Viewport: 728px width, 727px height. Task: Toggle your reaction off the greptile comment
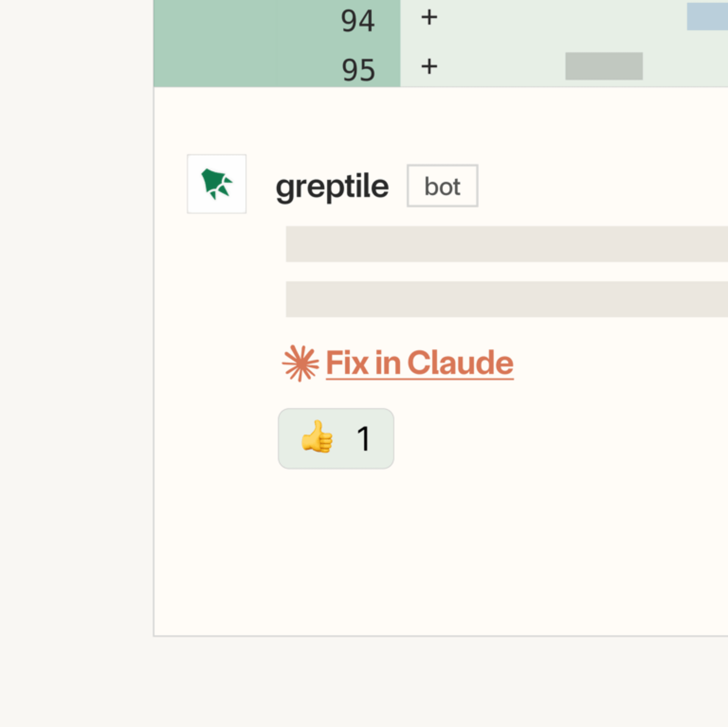[x=336, y=439]
